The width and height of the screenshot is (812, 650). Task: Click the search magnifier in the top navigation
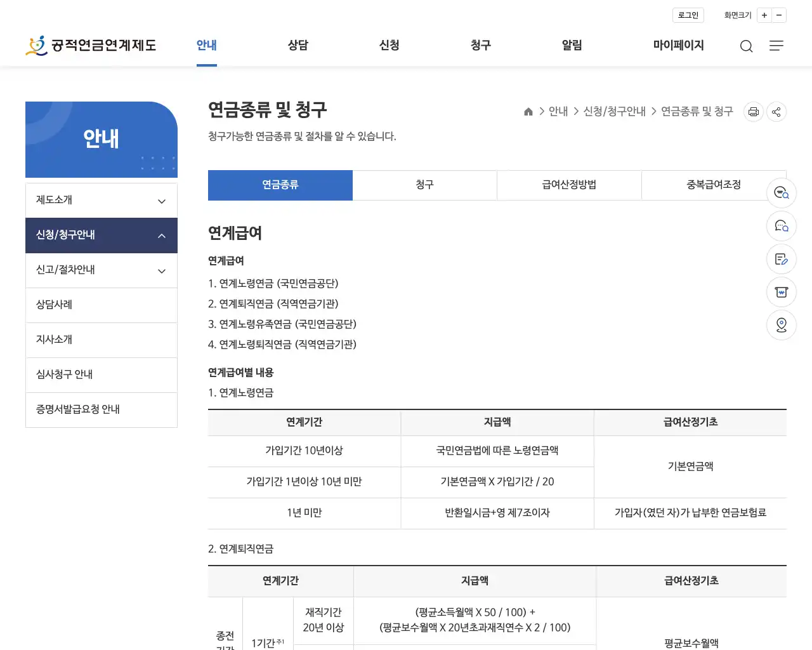pos(746,46)
